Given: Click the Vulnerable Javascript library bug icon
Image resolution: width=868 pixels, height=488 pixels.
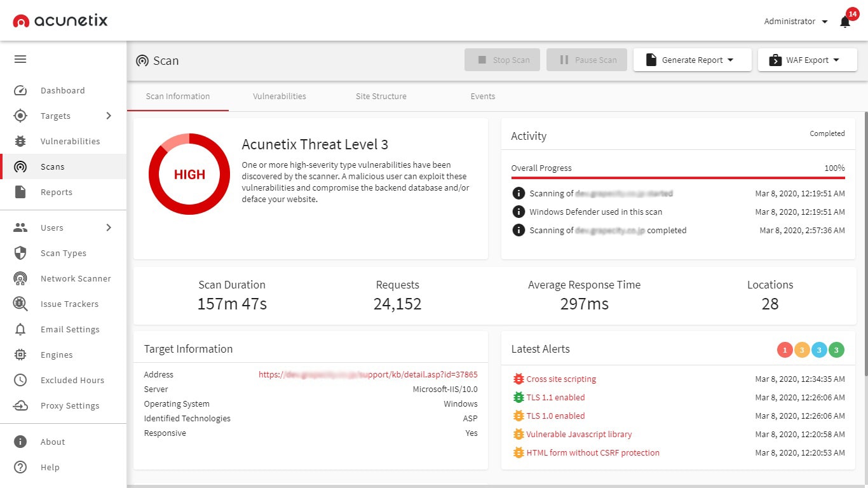Looking at the screenshot, I should pyautogui.click(x=519, y=434).
